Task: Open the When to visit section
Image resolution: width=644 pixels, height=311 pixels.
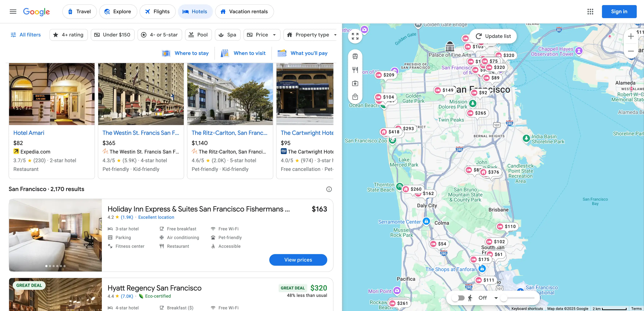Action: click(x=243, y=53)
